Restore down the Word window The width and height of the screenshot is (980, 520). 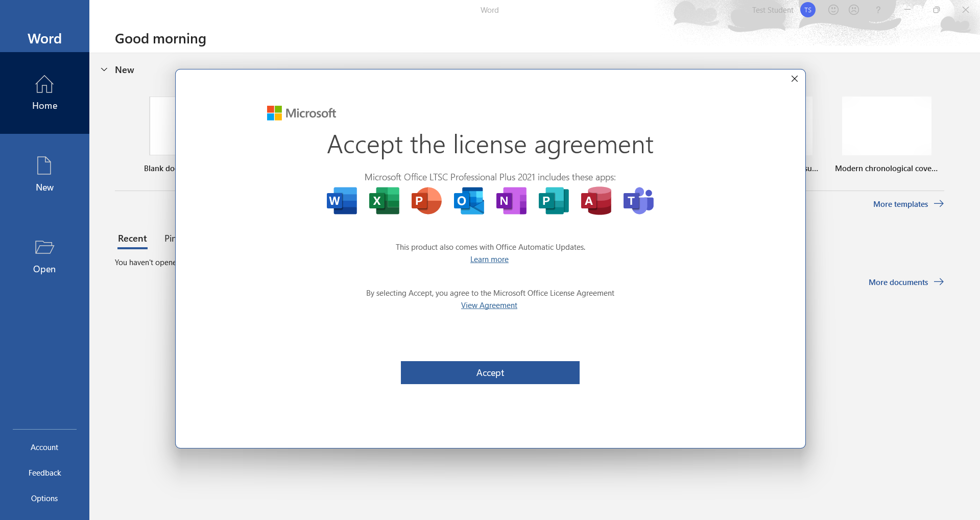936,10
